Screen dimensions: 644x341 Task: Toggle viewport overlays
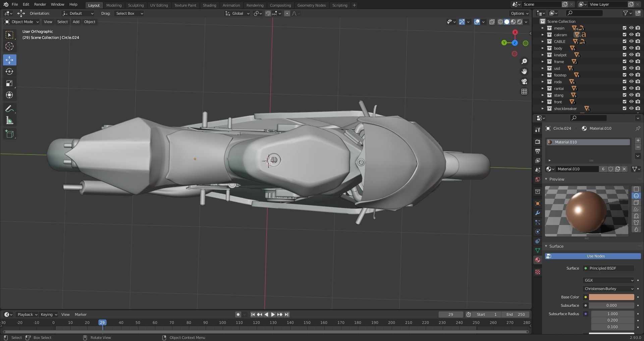pos(477,22)
